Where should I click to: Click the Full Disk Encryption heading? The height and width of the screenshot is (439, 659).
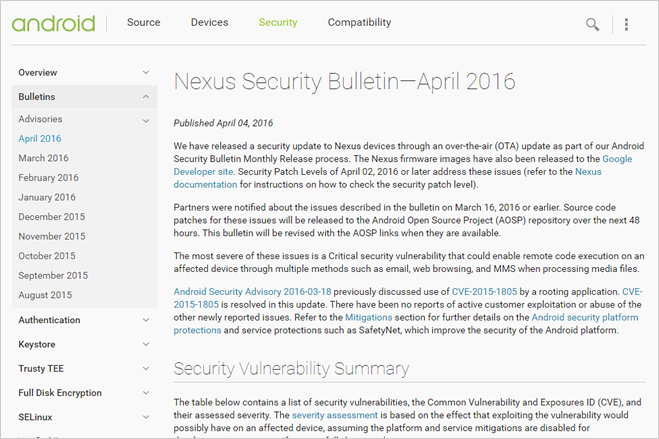[60, 393]
